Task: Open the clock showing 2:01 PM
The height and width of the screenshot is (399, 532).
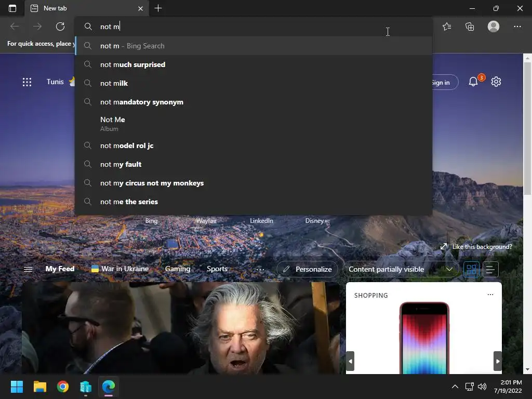Action: point(508,387)
